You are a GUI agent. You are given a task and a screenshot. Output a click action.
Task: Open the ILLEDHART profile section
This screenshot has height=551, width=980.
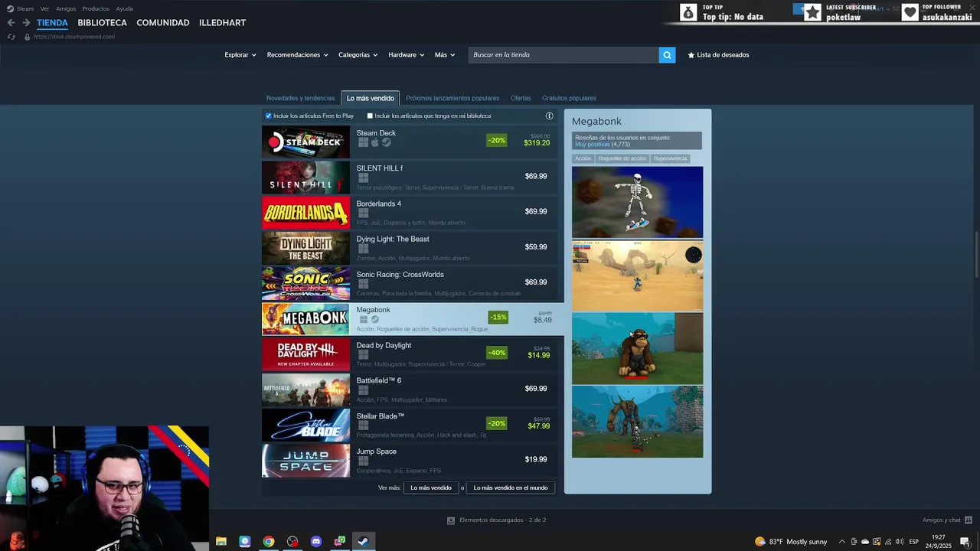click(223, 23)
